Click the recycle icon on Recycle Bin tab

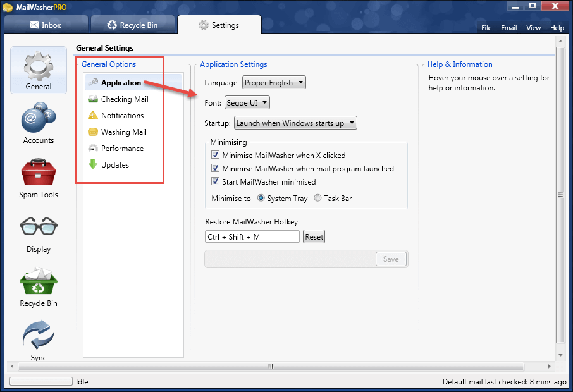112,25
